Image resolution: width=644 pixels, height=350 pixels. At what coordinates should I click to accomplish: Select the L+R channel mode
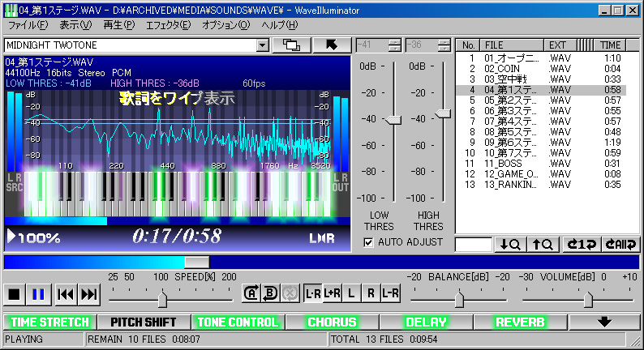332,294
